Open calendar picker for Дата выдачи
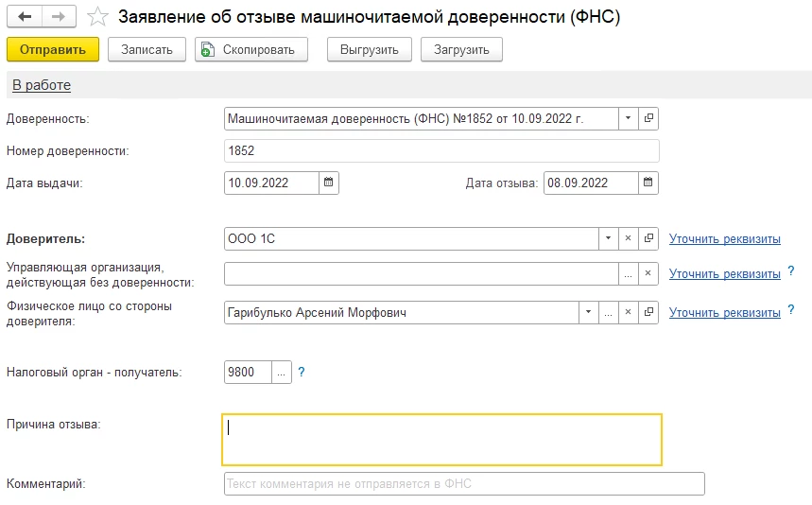The width and height of the screenshot is (812, 505). 328,183
